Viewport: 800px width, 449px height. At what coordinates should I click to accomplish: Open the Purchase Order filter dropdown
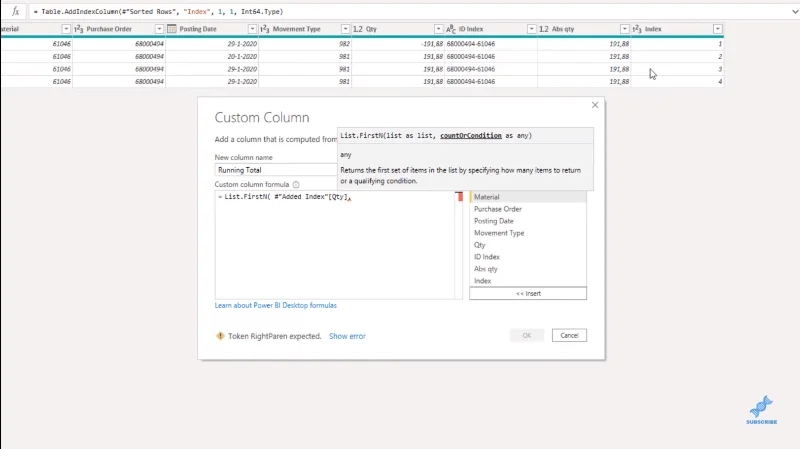coord(159,29)
